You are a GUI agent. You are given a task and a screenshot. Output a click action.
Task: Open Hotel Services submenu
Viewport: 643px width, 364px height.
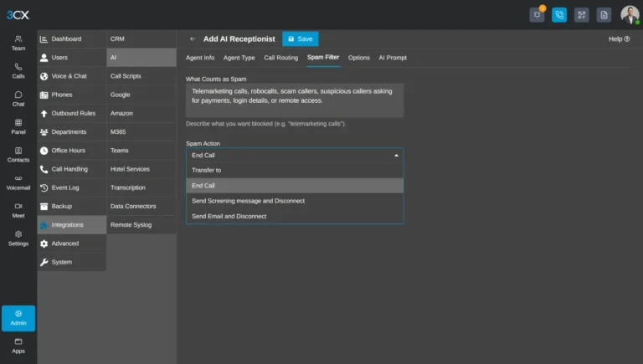[141, 169]
